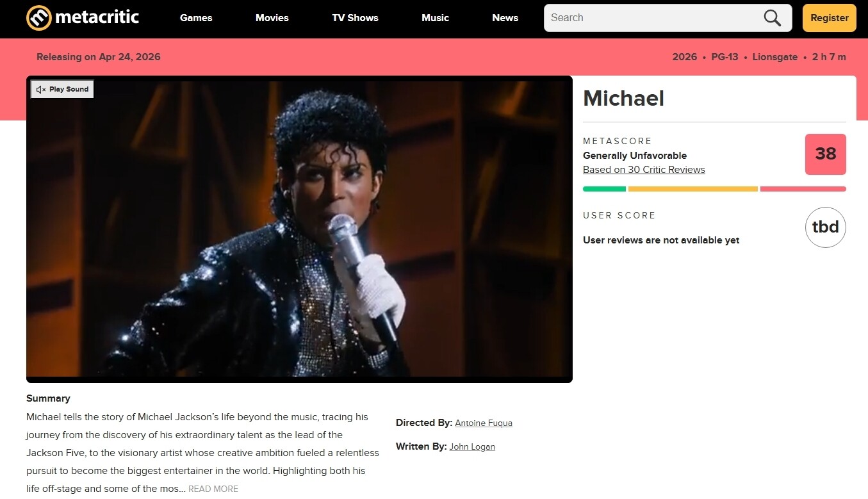The height and width of the screenshot is (499, 868).
Task: Click the Michael movie title
Action: click(x=623, y=98)
